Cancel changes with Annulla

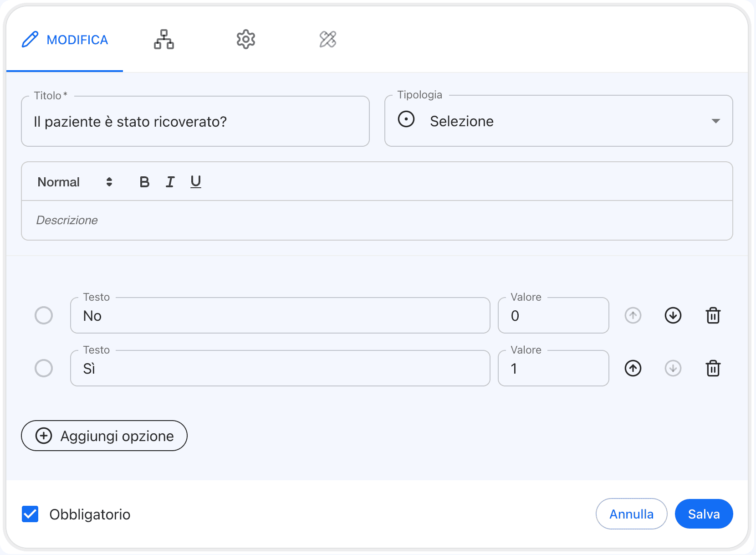(632, 514)
